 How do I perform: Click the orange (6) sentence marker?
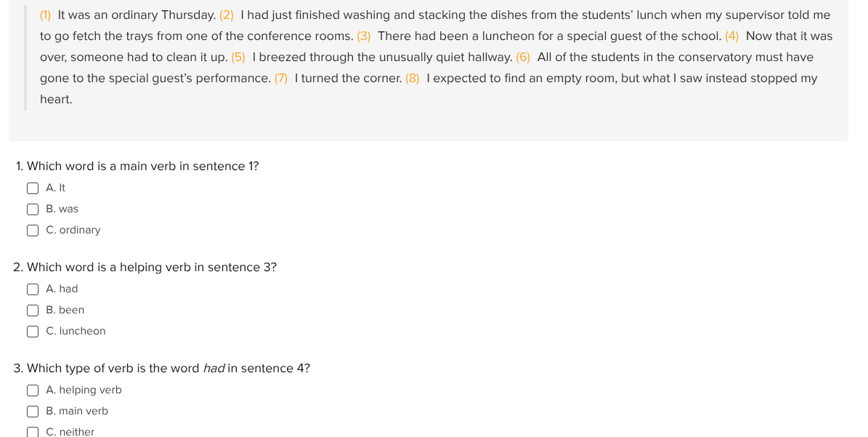click(x=523, y=57)
